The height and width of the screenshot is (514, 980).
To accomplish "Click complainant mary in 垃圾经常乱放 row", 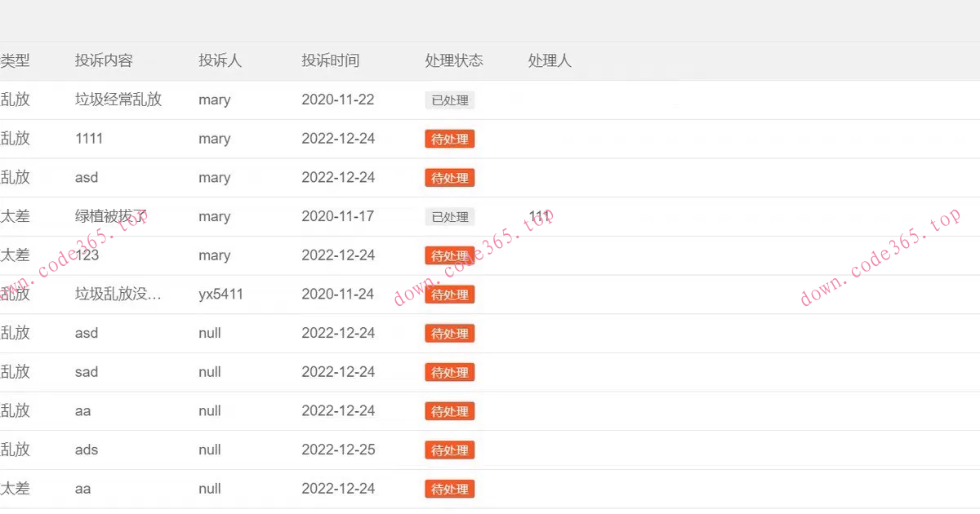I will pos(215,100).
